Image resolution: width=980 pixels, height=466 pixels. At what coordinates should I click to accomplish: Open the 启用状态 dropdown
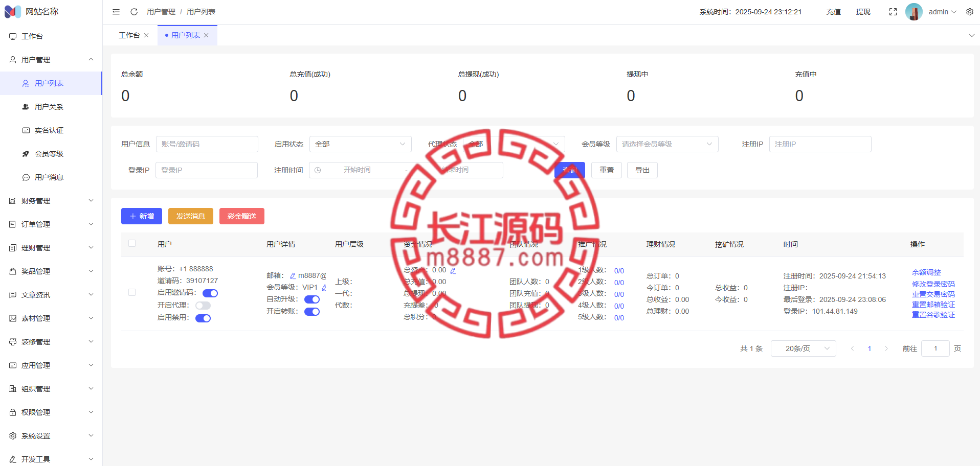pos(361,144)
